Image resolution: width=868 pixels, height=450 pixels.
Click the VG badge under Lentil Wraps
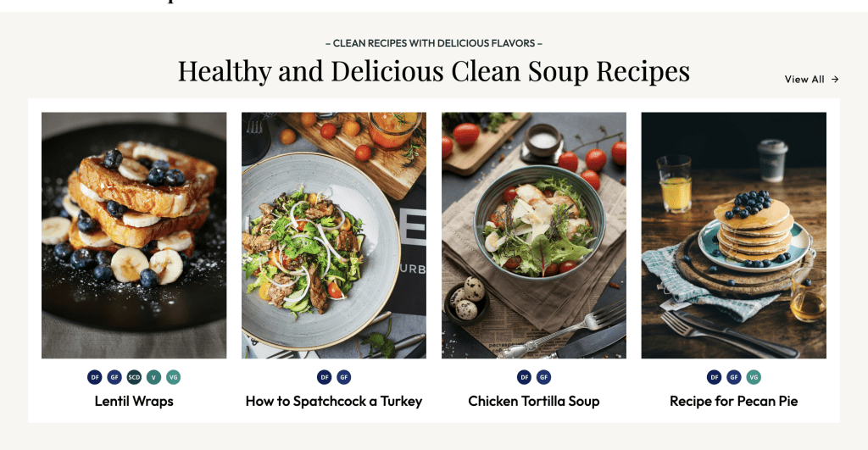pyautogui.click(x=173, y=377)
